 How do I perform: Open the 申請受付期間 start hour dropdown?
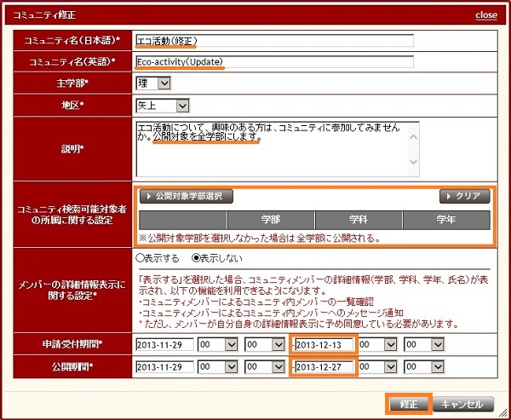pyautogui.click(x=216, y=344)
